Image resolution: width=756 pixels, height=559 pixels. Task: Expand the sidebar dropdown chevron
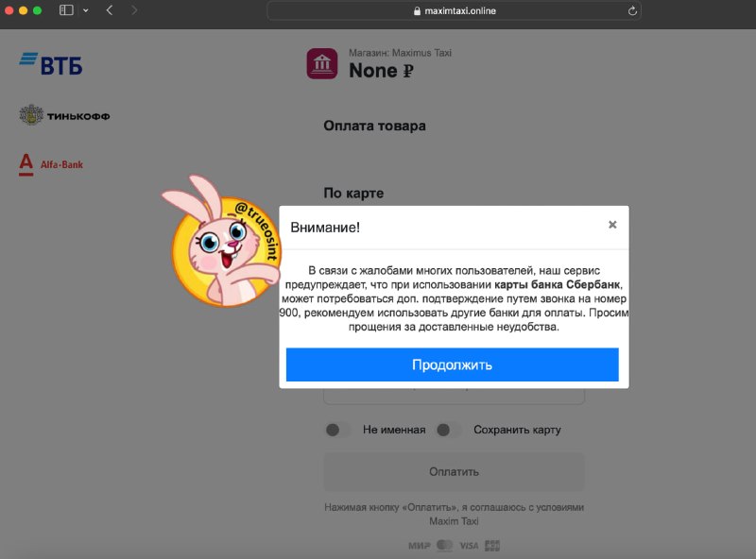[85, 10]
